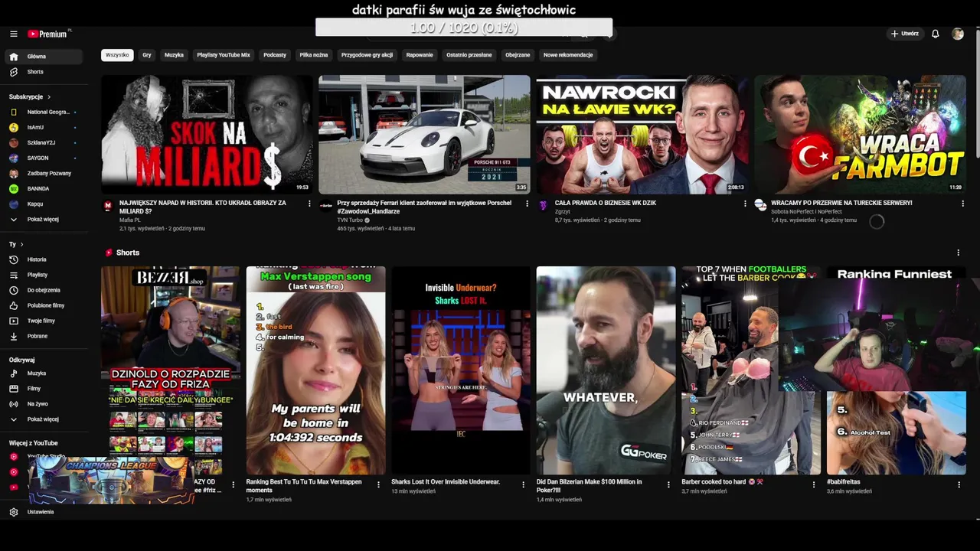Select the Rapowanie filter chip

pyautogui.click(x=420, y=55)
